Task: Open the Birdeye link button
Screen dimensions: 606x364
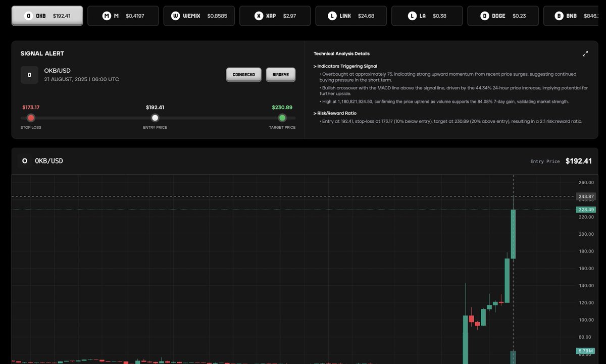Action: point(281,75)
